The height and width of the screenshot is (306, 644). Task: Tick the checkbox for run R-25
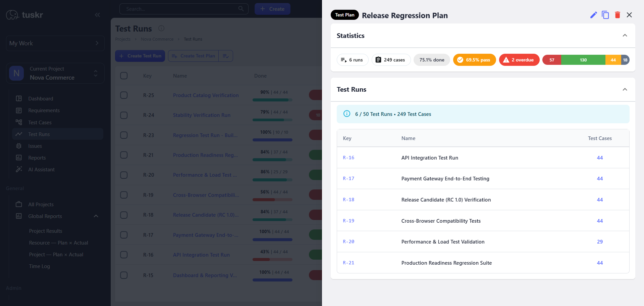click(124, 95)
